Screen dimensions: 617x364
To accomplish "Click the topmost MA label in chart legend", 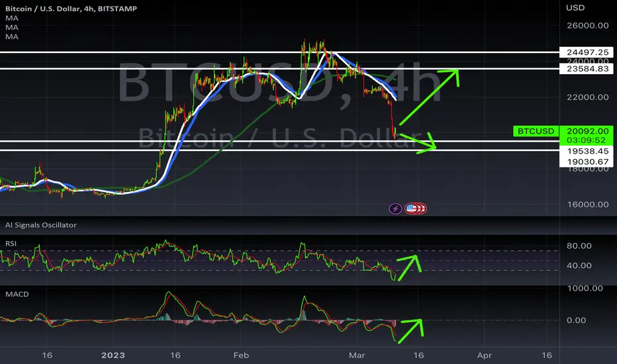I will click(12, 18).
